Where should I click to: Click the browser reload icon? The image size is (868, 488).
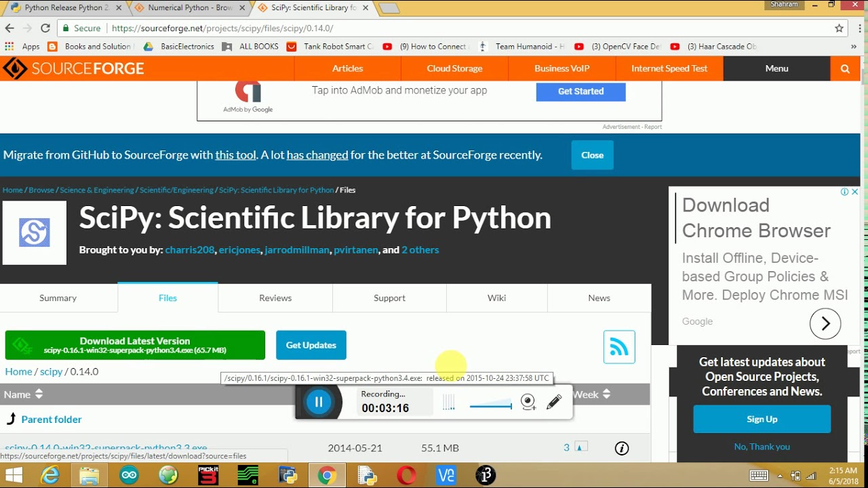click(x=45, y=28)
